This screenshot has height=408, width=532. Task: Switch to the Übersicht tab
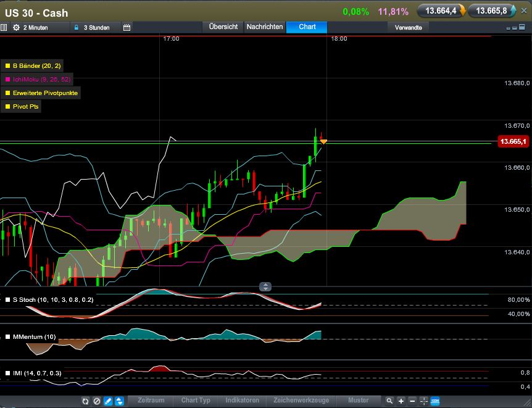[223, 27]
